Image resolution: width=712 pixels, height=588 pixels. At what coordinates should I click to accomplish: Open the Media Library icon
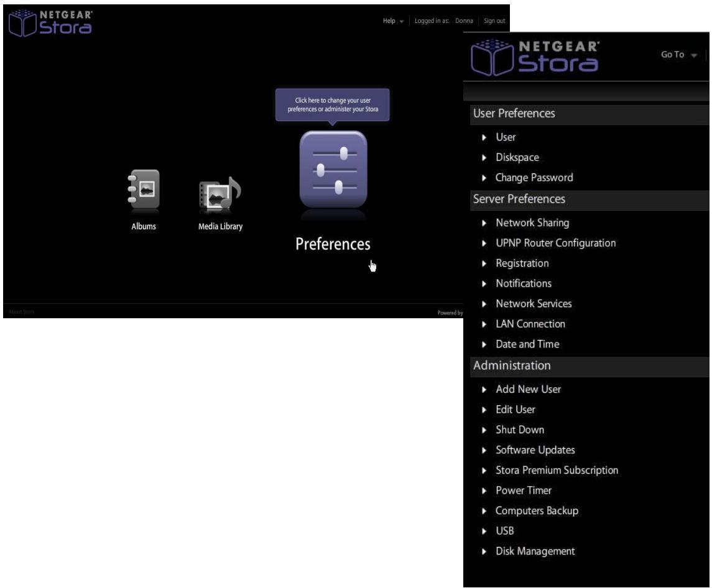(220, 194)
